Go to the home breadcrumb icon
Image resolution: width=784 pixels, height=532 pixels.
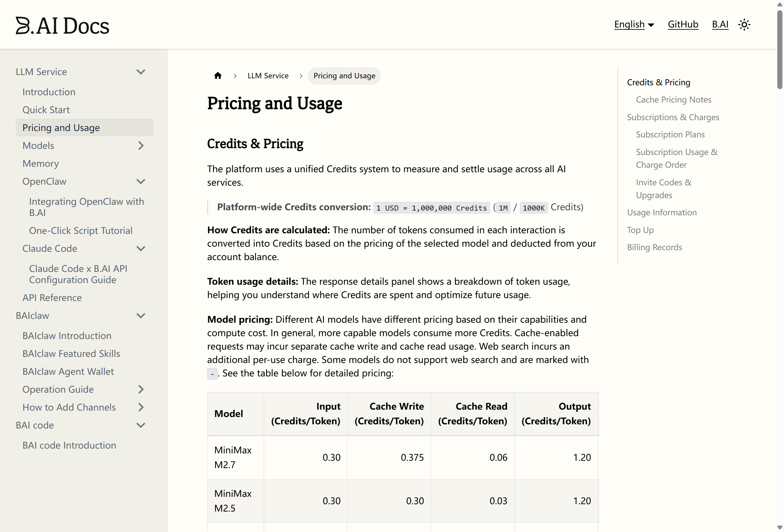point(218,76)
